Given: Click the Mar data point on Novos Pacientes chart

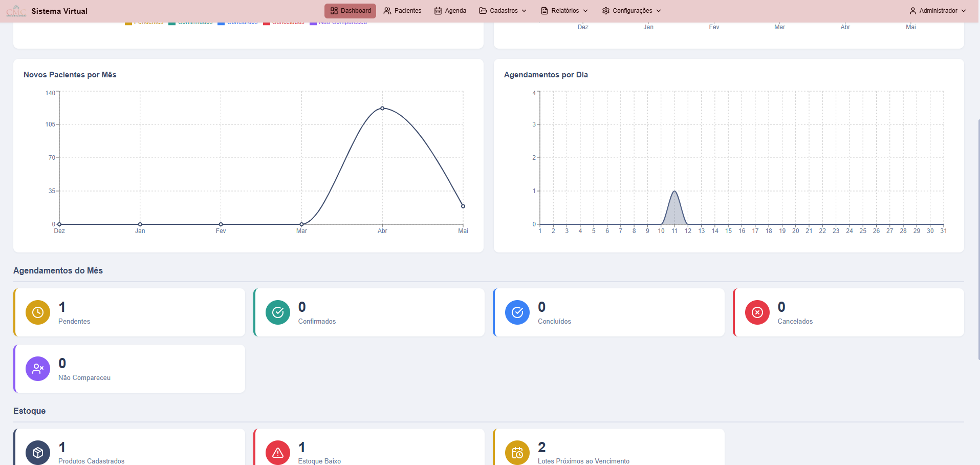Looking at the screenshot, I should coord(301,224).
